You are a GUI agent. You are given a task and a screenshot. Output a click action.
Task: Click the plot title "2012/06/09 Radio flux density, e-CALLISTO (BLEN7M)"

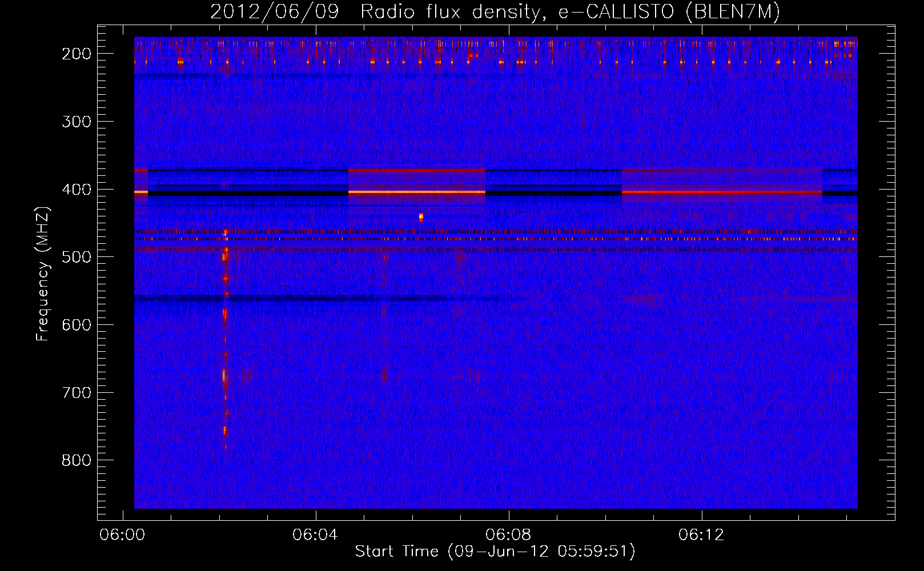495,12
